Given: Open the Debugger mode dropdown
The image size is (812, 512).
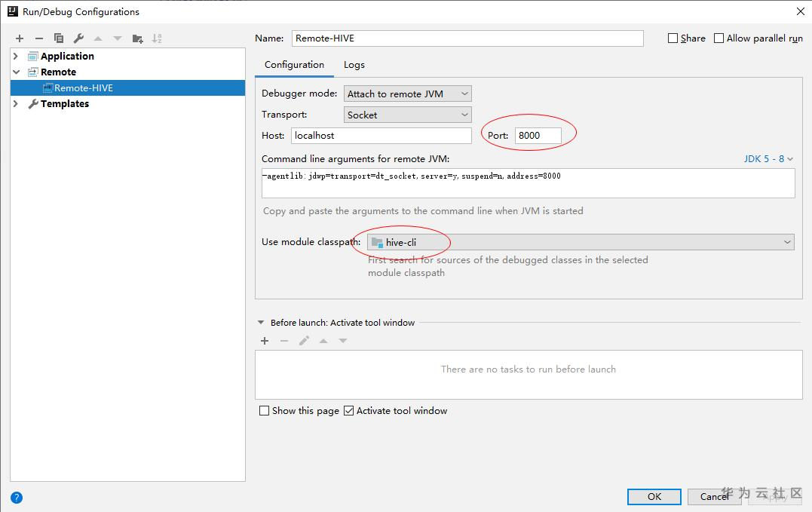Looking at the screenshot, I should 408,94.
